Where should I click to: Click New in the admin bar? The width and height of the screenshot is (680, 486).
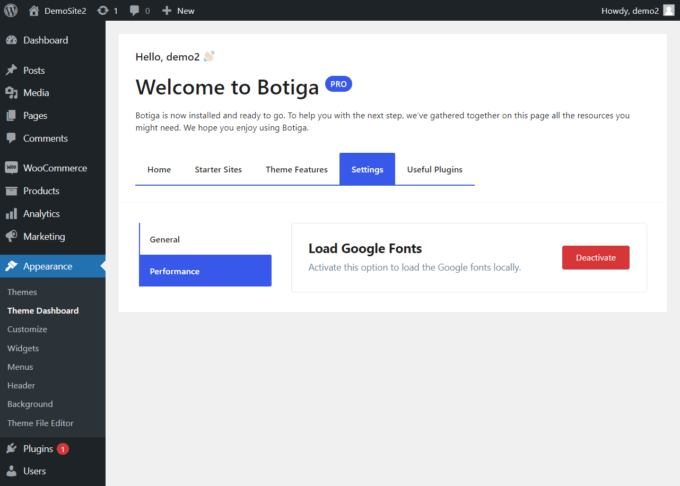click(186, 11)
